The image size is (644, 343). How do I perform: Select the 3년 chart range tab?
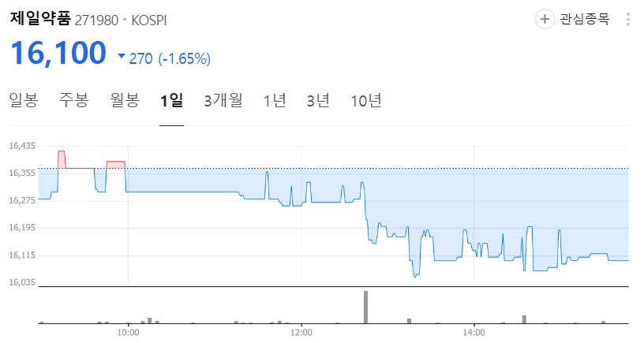tap(318, 100)
